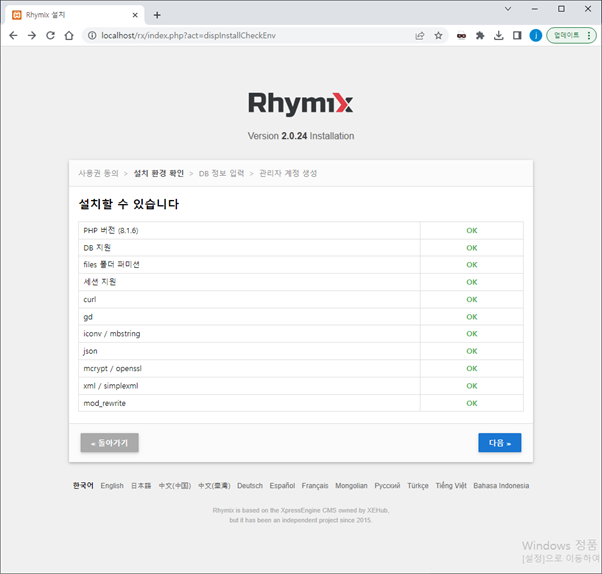Viewport: 602px width, 574px height.
Task: Close the Rhymix 설치 tab
Action: coord(135,15)
